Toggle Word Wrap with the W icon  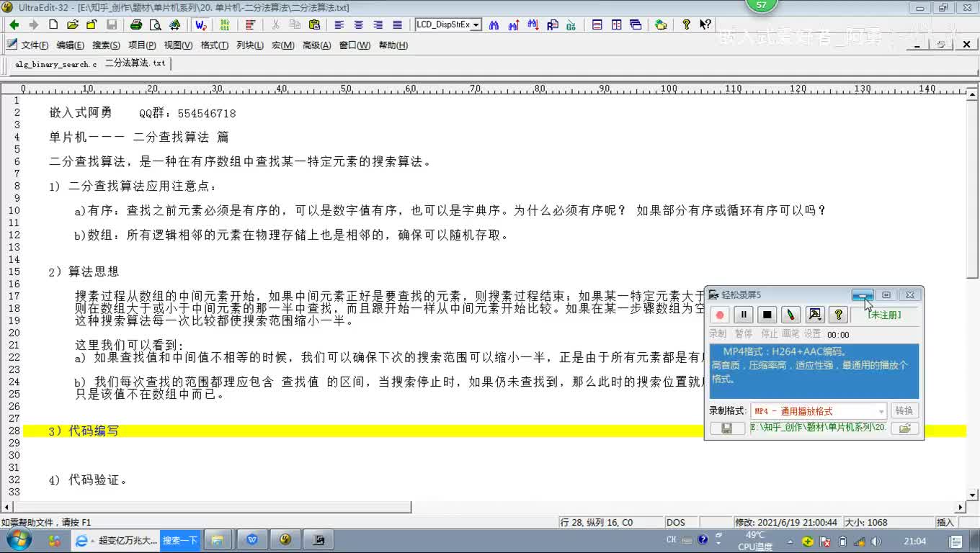tap(201, 24)
